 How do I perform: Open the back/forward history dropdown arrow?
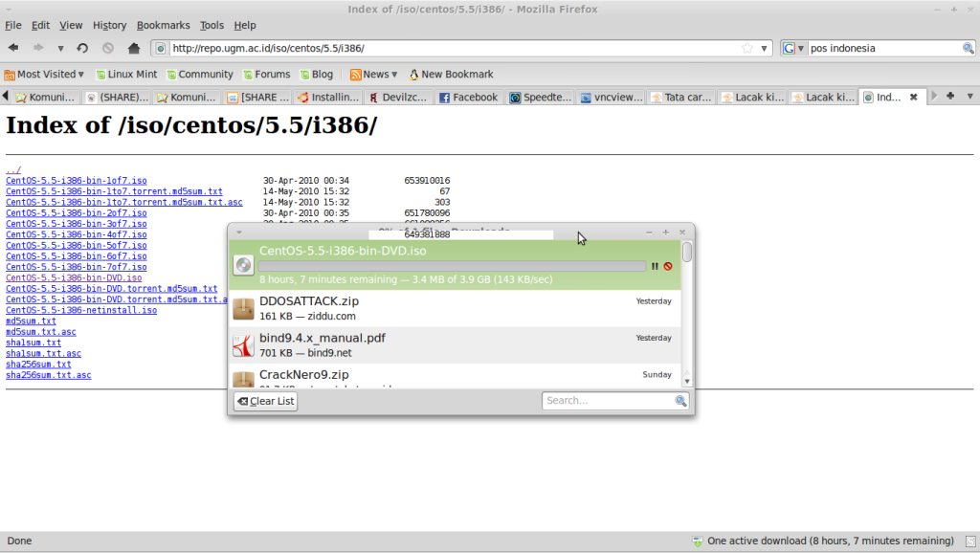60,48
